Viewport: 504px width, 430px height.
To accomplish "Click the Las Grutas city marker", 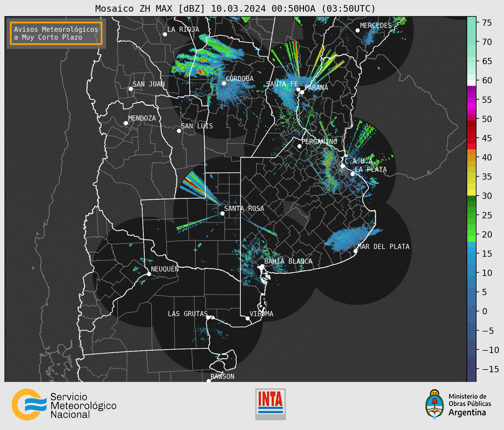I will 208,318.
